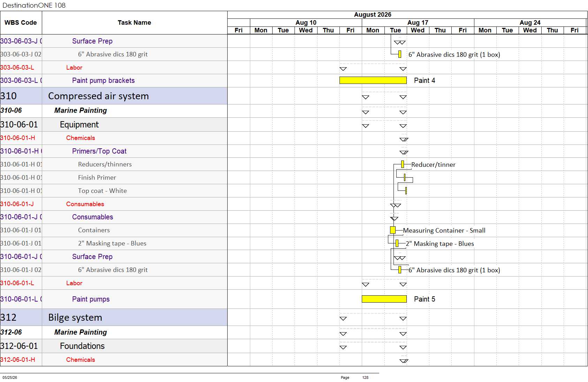The width and height of the screenshot is (588, 382).
Task: Select the 312-06 Marine Painting row
Action: click(x=114, y=332)
